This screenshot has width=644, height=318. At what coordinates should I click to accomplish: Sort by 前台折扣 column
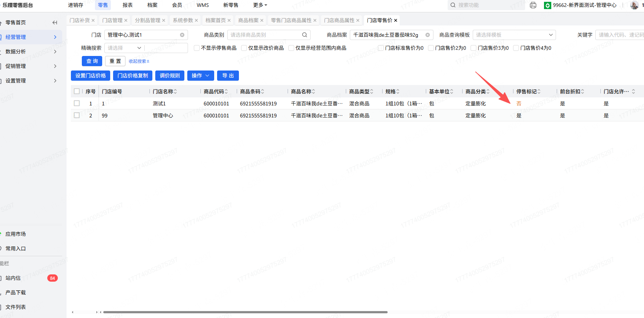point(583,92)
